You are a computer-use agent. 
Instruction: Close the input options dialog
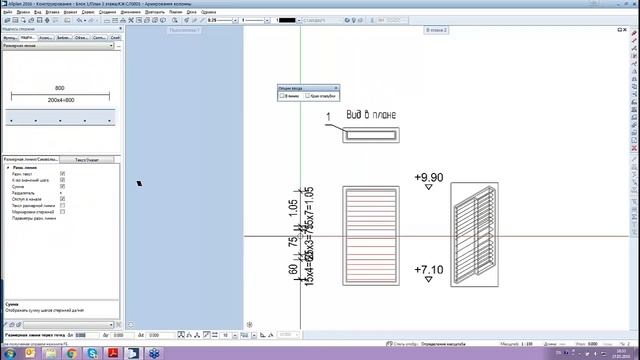[336, 88]
